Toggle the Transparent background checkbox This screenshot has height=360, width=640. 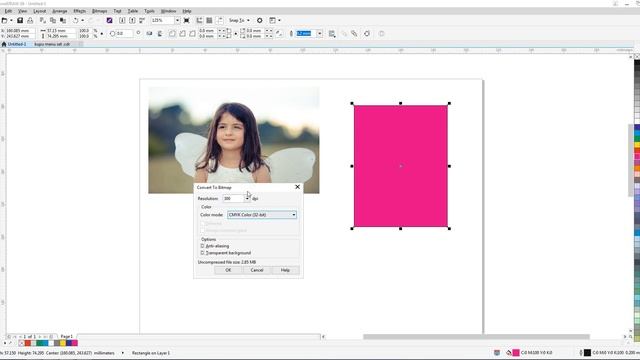[202, 253]
